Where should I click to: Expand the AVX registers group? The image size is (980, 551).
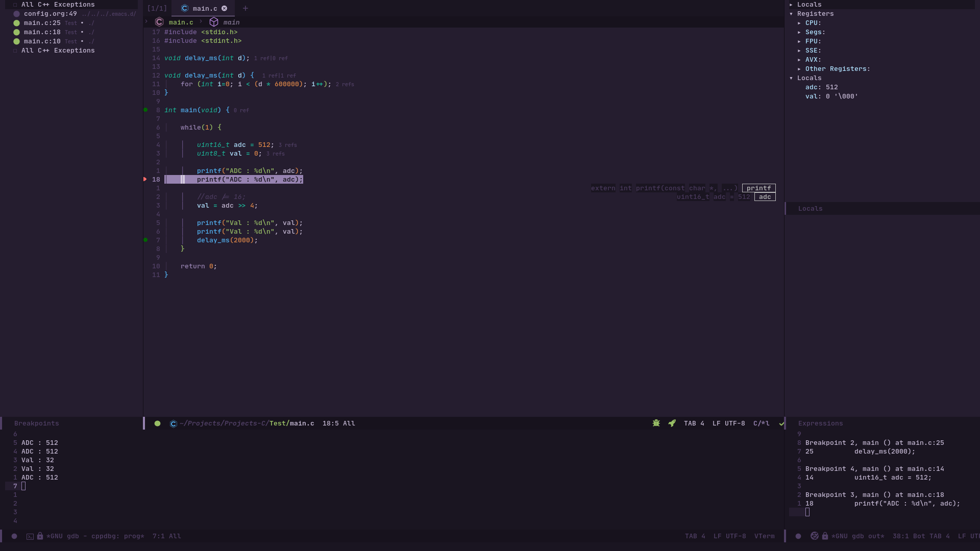pos(799,60)
